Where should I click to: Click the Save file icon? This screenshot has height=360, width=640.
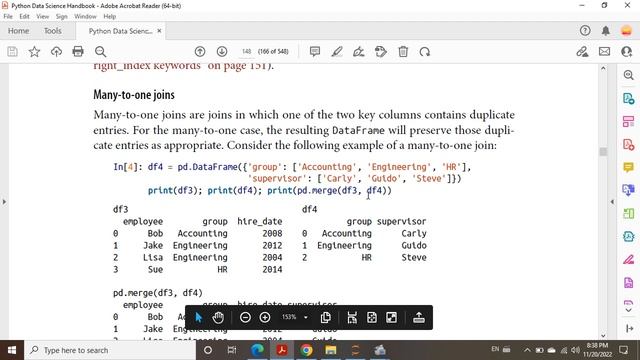[12, 51]
